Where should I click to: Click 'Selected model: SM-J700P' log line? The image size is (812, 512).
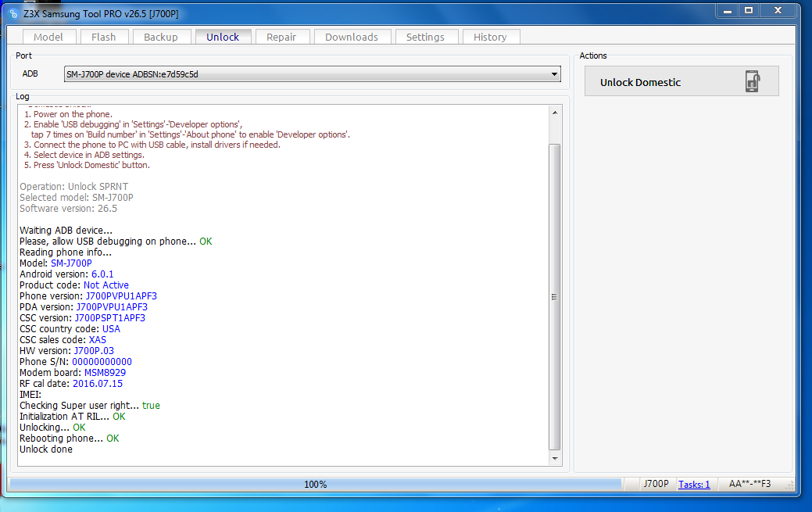click(x=76, y=198)
